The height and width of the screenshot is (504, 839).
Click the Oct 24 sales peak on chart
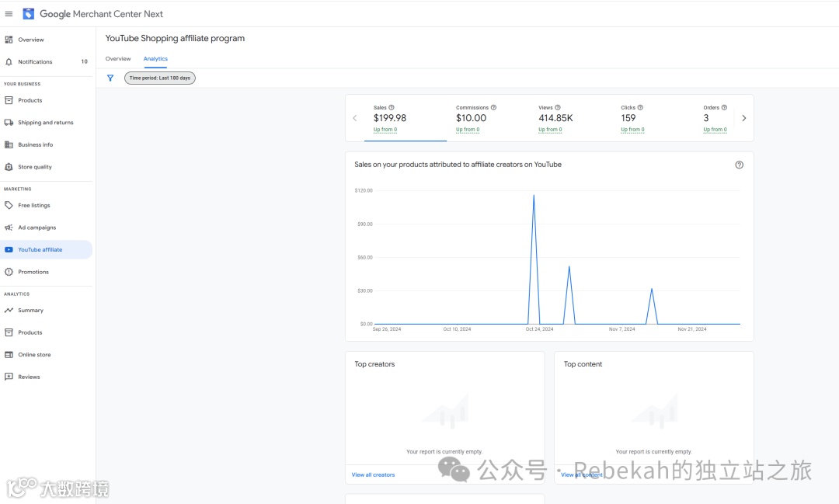click(x=534, y=195)
